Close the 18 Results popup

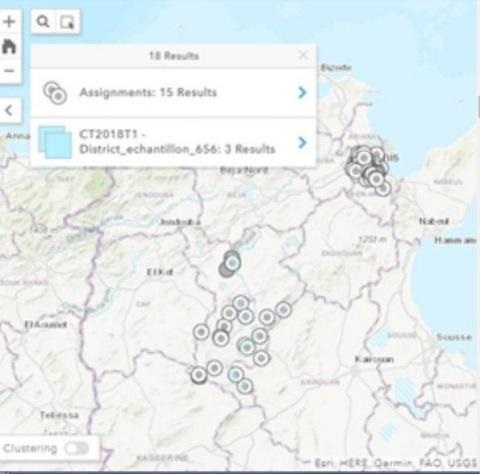tap(303, 55)
